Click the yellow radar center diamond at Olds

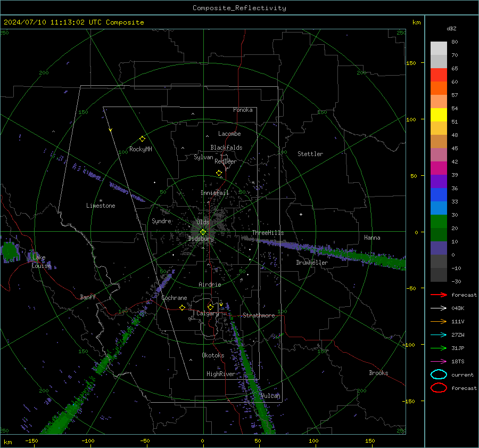point(203,232)
